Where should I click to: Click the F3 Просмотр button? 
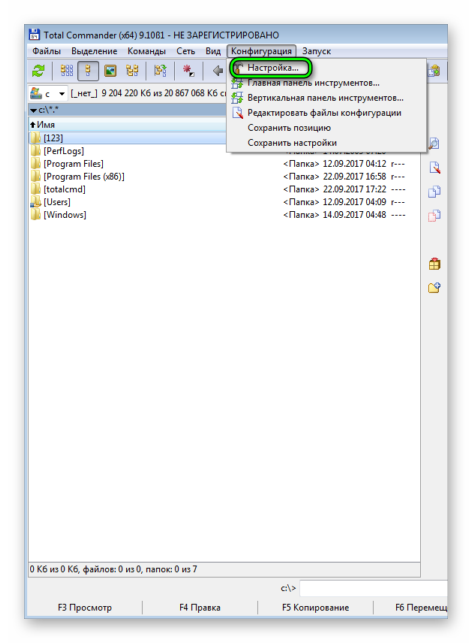click(85, 607)
